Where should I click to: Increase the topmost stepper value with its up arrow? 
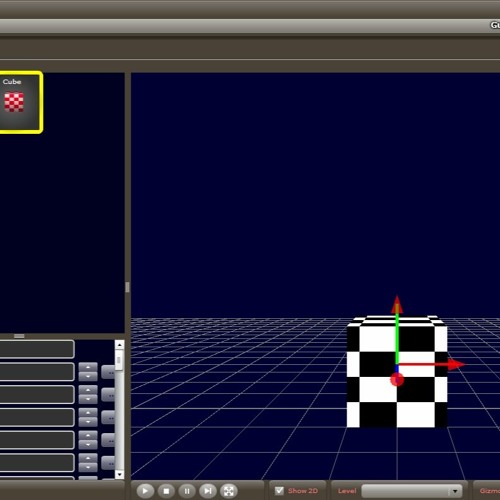[x=88, y=367]
